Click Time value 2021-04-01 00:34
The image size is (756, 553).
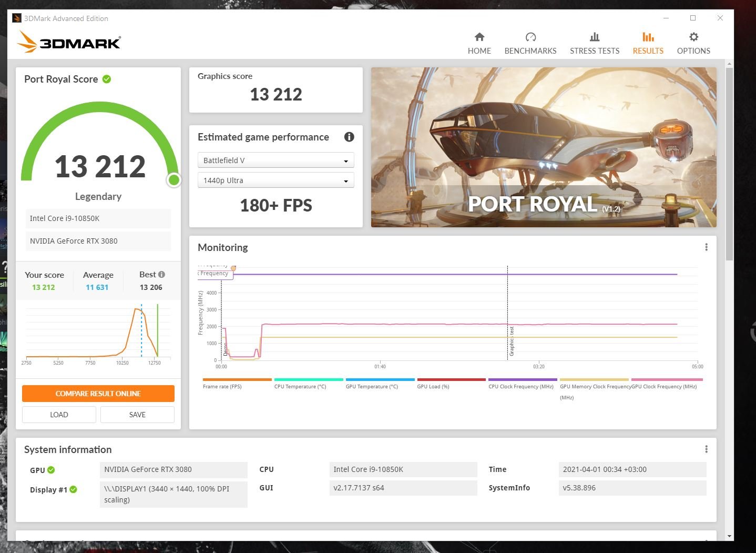click(x=632, y=469)
